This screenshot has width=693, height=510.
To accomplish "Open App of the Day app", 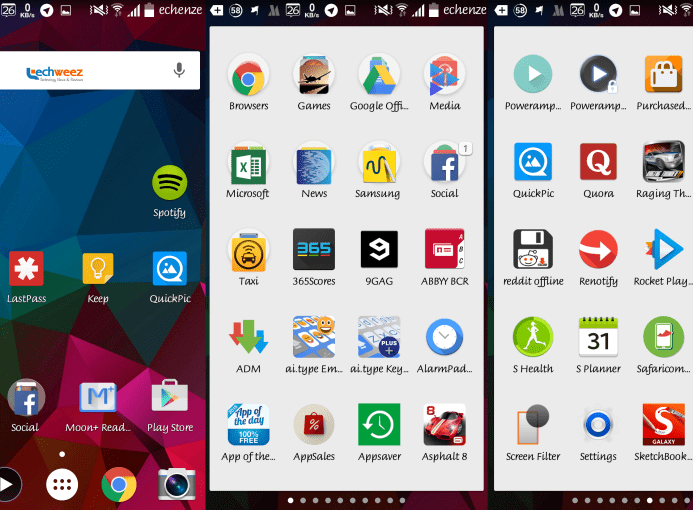I will [x=248, y=424].
